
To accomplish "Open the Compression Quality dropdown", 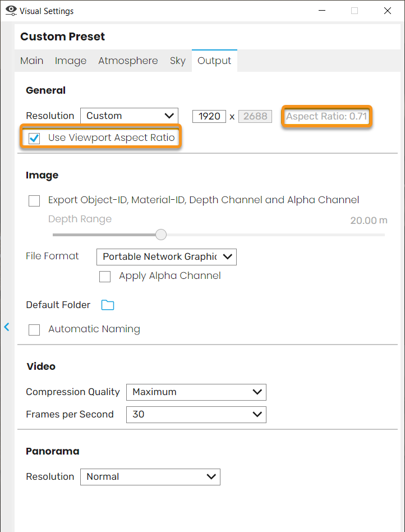I will click(x=196, y=392).
